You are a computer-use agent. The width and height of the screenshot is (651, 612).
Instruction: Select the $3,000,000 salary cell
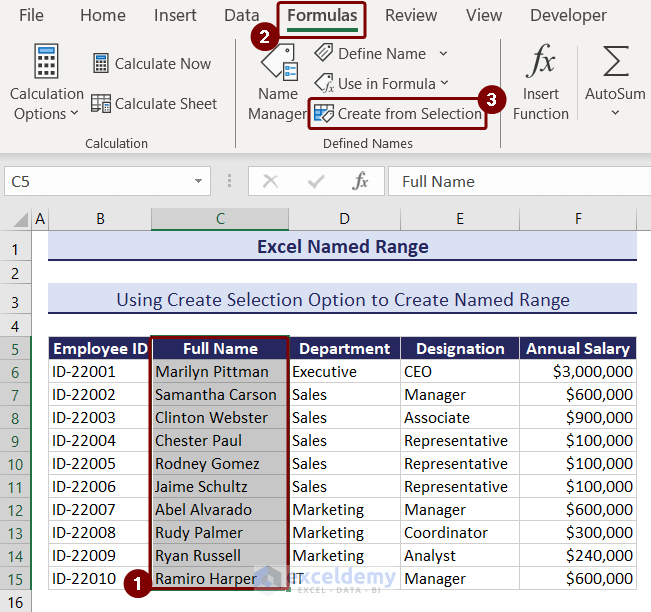coord(578,371)
